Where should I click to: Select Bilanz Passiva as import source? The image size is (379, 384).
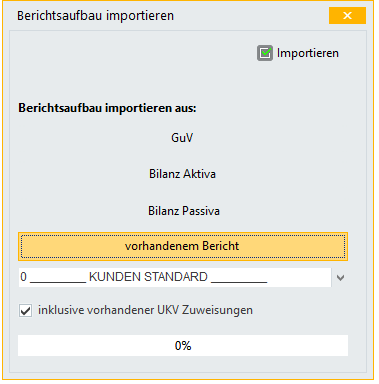(184, 211)
